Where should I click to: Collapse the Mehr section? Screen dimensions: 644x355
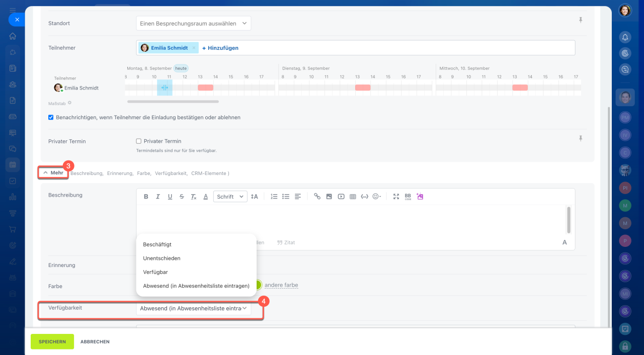(53, 172)
